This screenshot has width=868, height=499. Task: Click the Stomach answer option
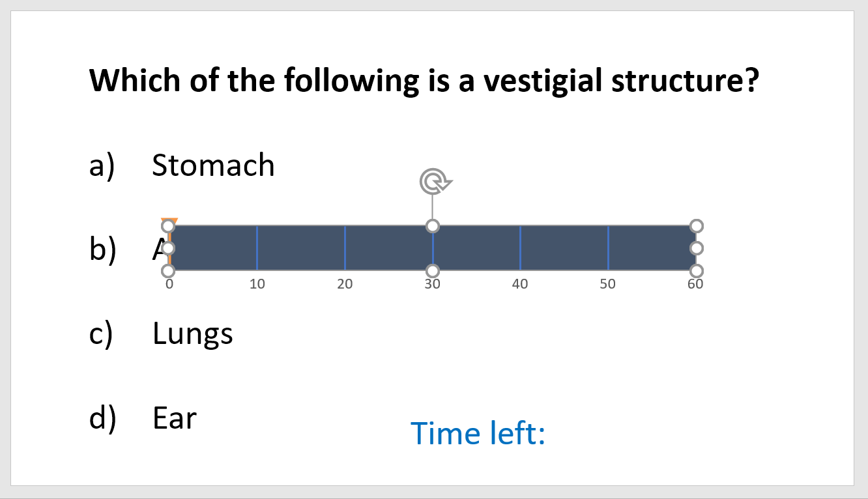tap(213, 165)
